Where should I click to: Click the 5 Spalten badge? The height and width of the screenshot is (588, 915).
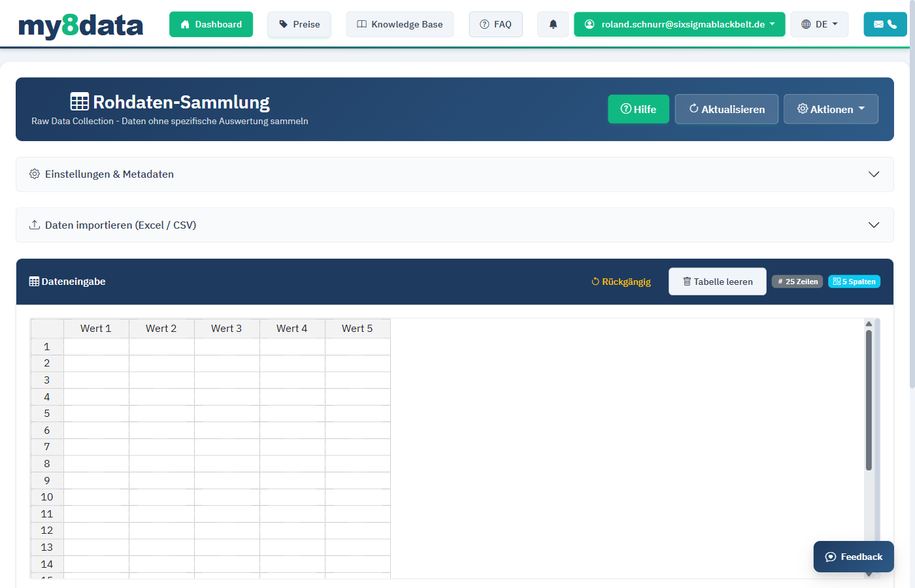854,282
